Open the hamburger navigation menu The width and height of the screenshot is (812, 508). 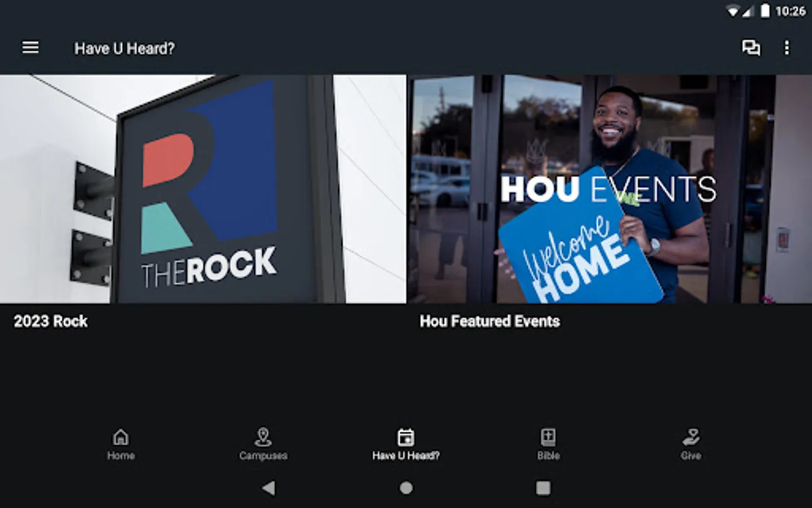tap(30, 48)
